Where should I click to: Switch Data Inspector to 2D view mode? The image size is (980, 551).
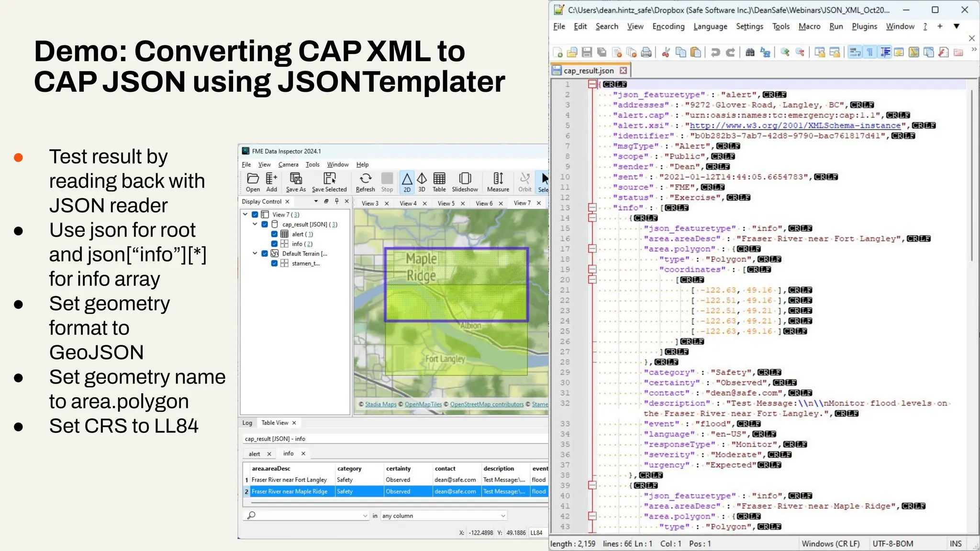tap(407, 182)
